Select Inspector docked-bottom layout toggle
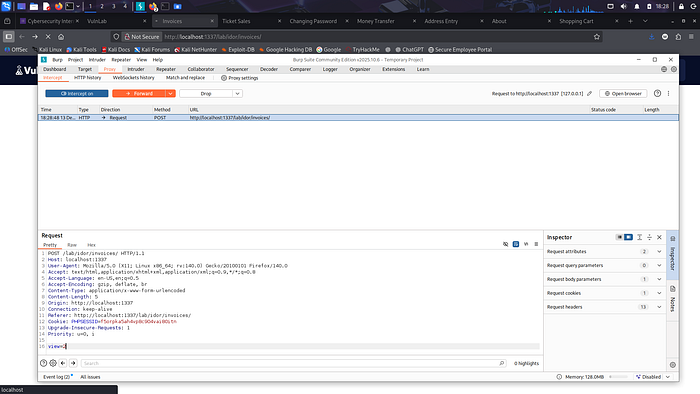Image resolution: width=700 pixels, height=394 pixels. pyautogui.click(x=619, y=237)
